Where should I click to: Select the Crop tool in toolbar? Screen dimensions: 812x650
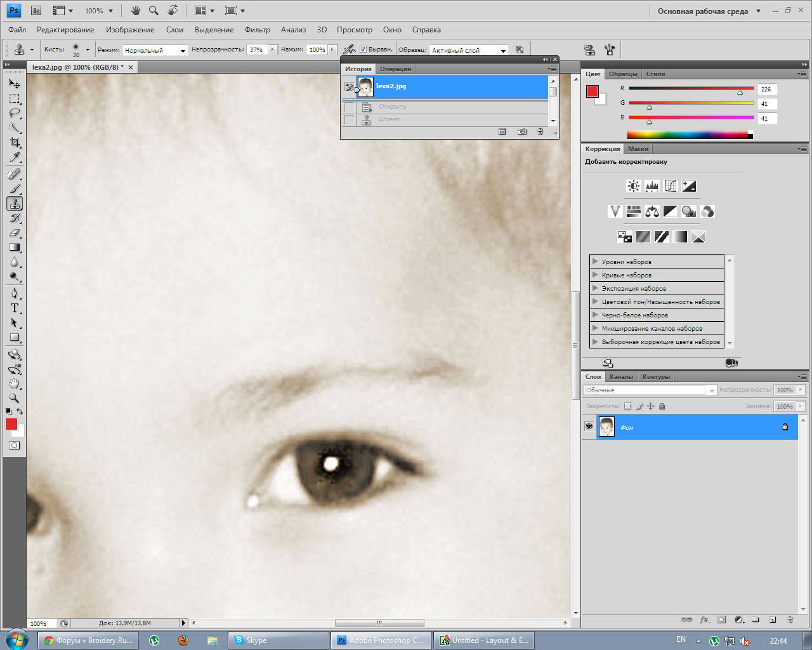point(15,142)
